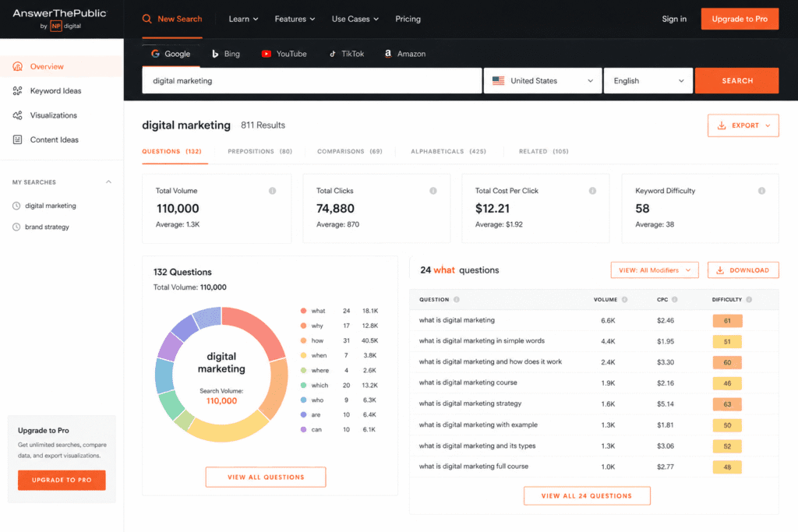Switch to the Questions (132) tab
The image size is (798, 532).
171,152
